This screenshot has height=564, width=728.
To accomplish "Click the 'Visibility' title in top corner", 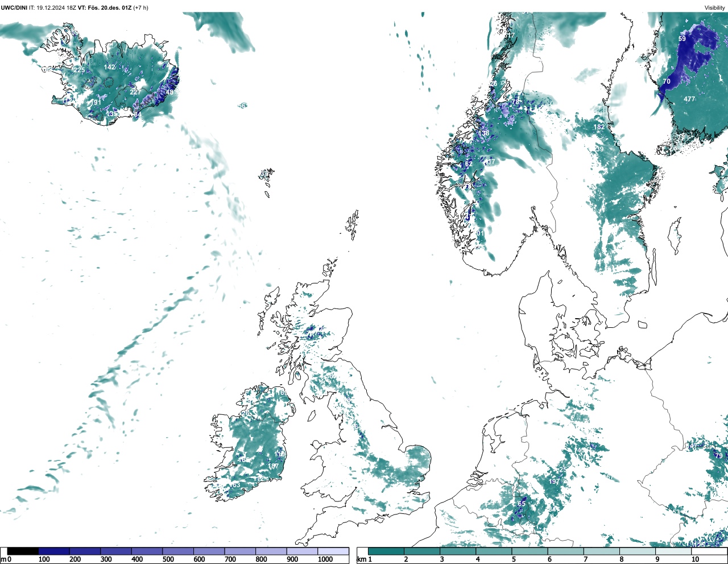I will 714,7.
